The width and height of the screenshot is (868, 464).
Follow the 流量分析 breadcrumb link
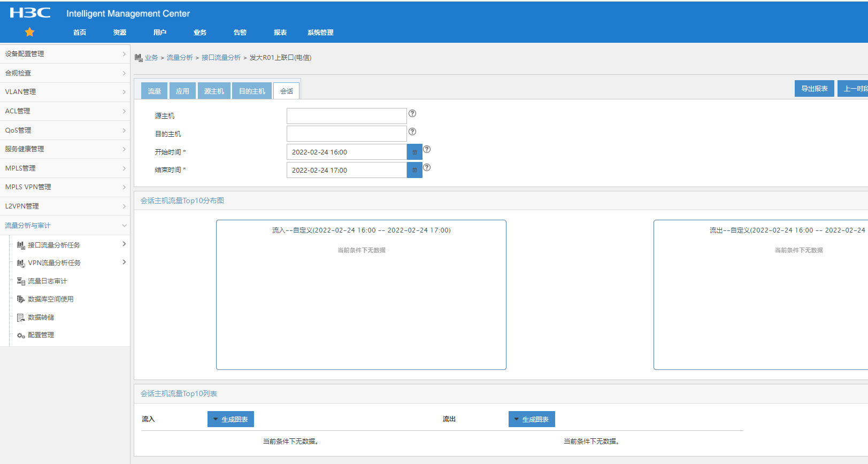tap(180, 58)
